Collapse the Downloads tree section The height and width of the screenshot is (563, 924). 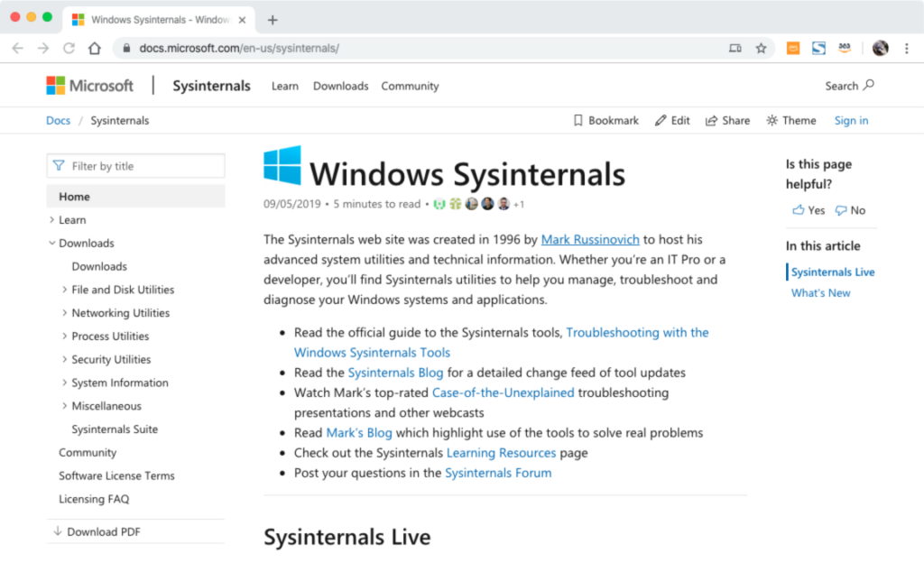coord(52,244)
